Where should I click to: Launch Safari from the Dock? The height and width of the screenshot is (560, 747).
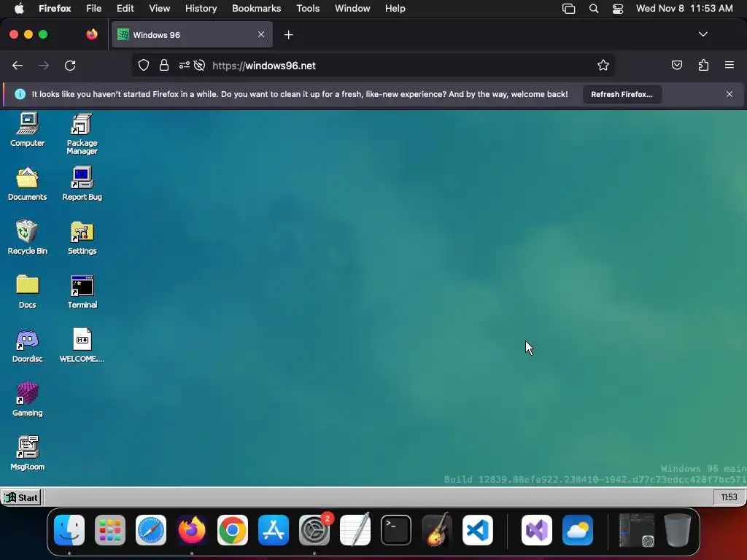click(x=151, y=530)
